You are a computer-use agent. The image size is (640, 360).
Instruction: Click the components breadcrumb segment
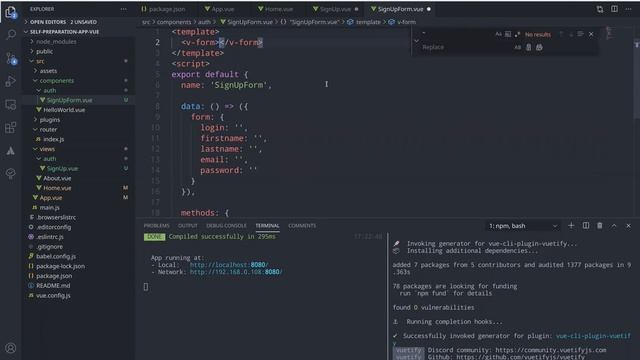(x=174, y=22)
